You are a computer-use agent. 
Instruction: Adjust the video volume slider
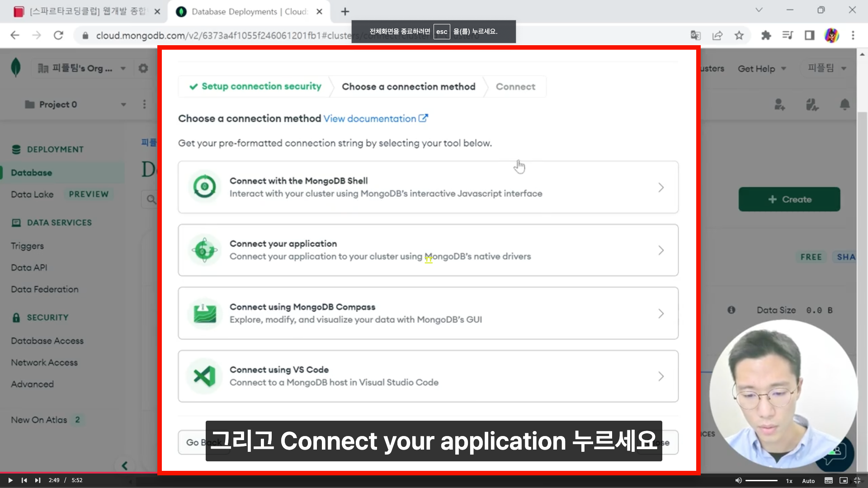(x=762, y=480)
